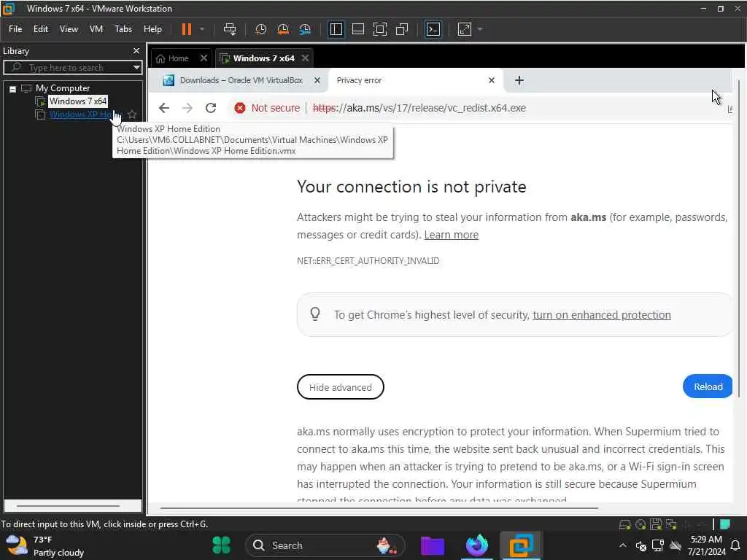Open the library search filter dropdown
Image resolution: width=747 pixels, height=560 pixels.
coord(136,68)
